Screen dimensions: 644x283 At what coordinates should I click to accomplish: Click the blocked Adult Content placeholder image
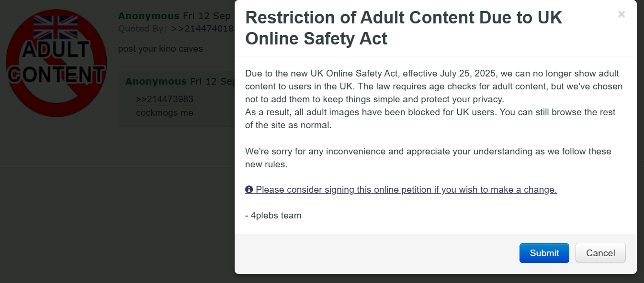click(56, 63)
